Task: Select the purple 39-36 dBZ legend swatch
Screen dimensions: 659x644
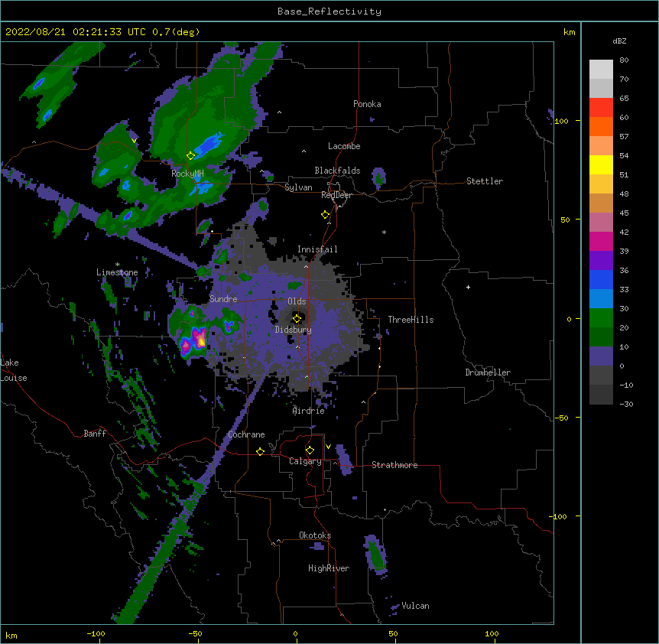Action: coord(601,261)
